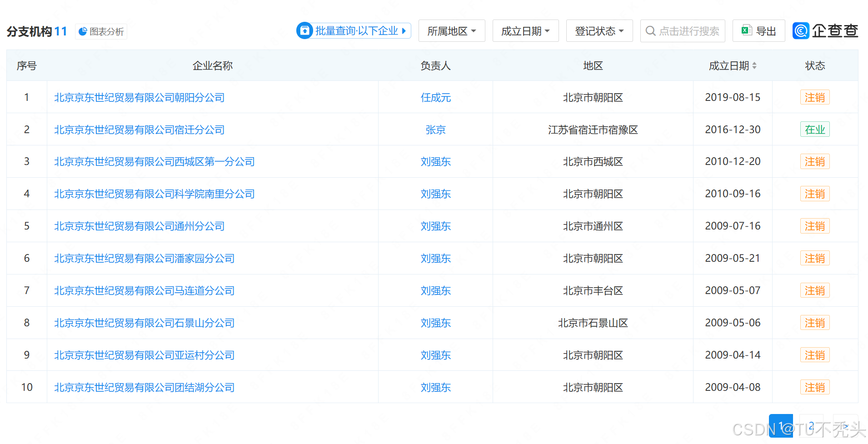868x444 pixels.
Task: Click 注销 status tag in row 1
Action: pos(815,97)
